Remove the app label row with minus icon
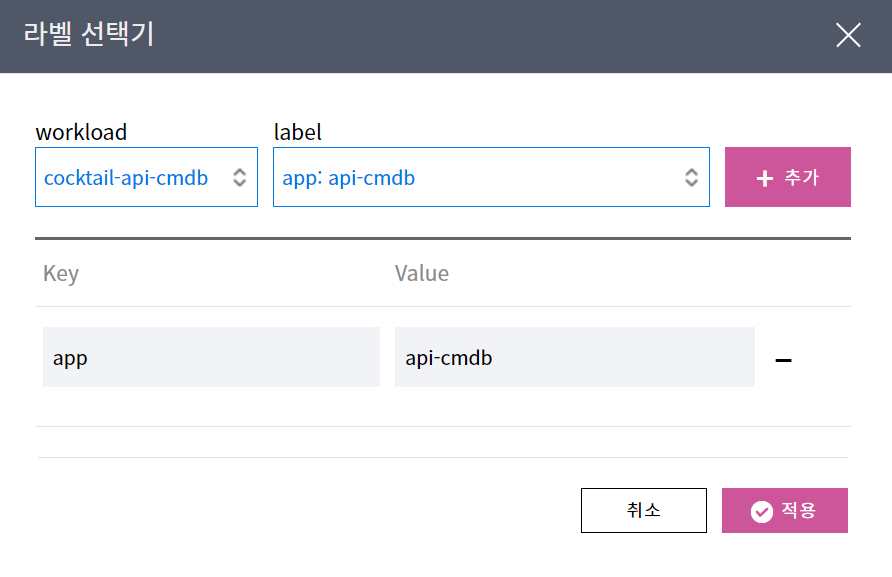892x577 pixels. pos(784,359)
